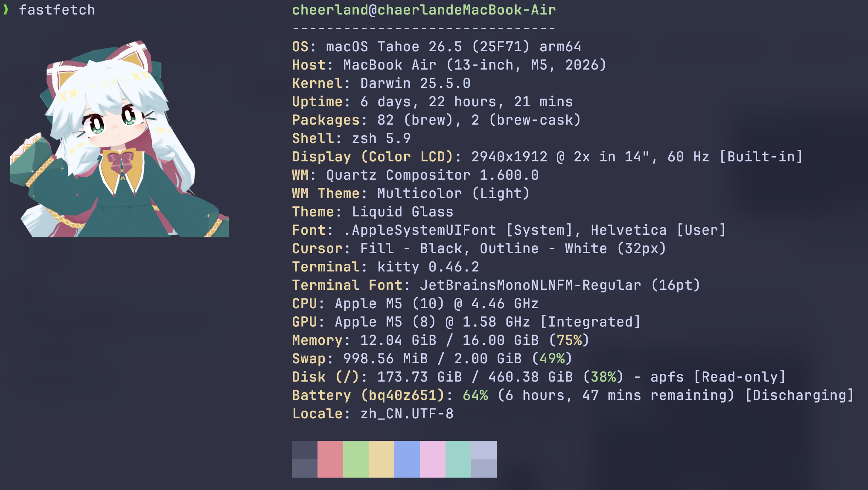Click the chibi anime character logo image
Screen dimensions: 868x490
pyautogui.click(x=119, y=139)
